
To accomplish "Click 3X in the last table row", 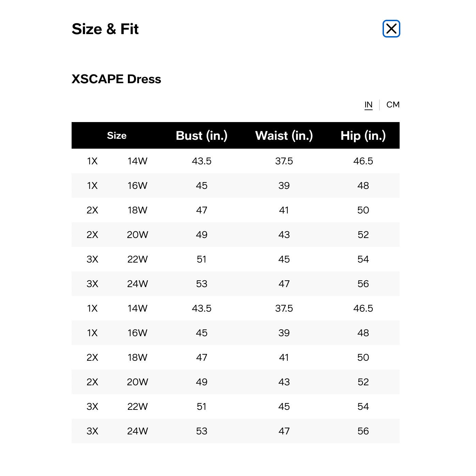I will pos(92,431).
